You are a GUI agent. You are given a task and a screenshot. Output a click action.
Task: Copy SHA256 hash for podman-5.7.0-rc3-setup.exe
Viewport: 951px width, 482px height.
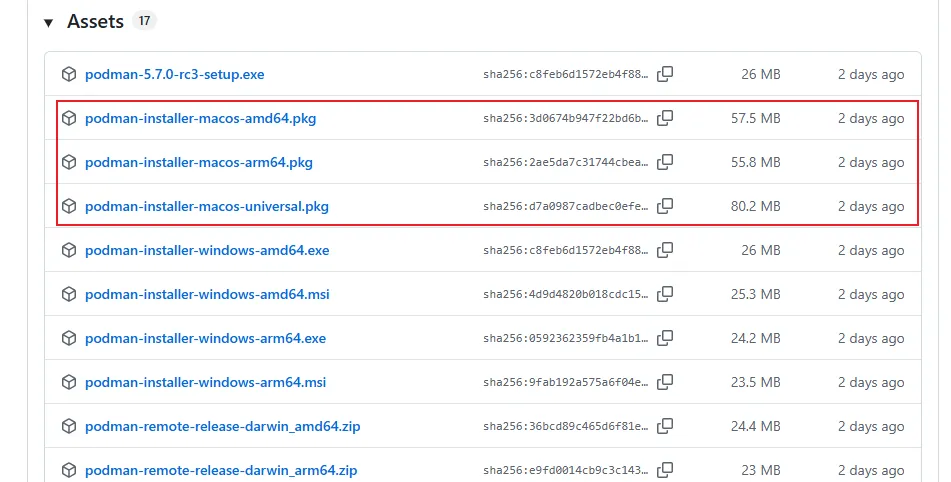[665, 74]
